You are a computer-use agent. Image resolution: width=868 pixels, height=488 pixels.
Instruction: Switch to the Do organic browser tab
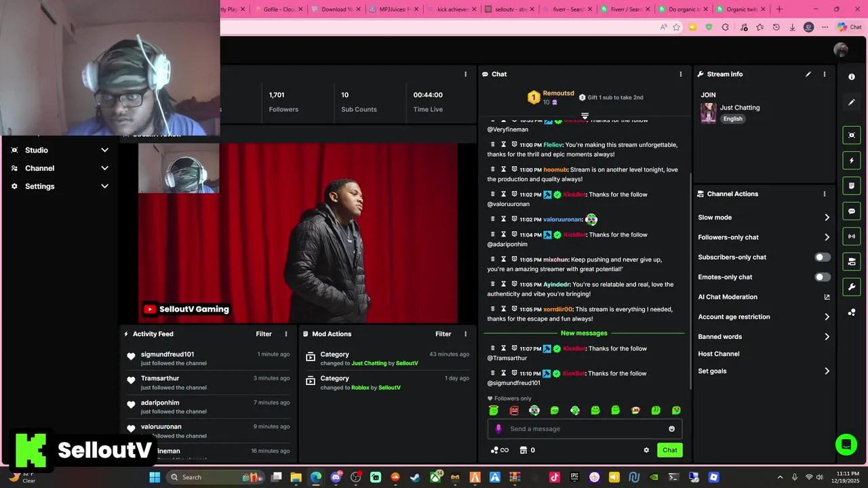(684, 9)
